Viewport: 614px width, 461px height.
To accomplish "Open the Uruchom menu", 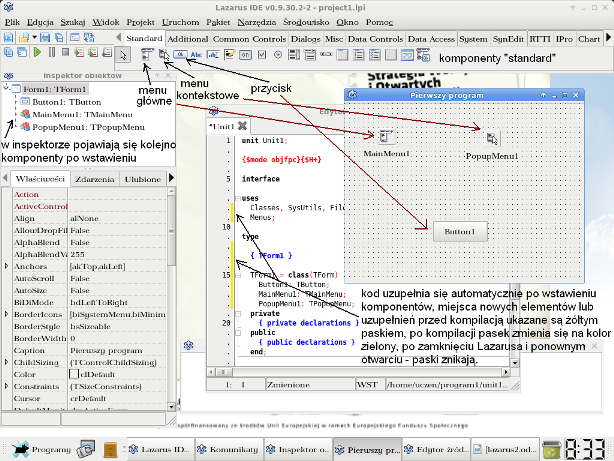I will tap(181, 22).
